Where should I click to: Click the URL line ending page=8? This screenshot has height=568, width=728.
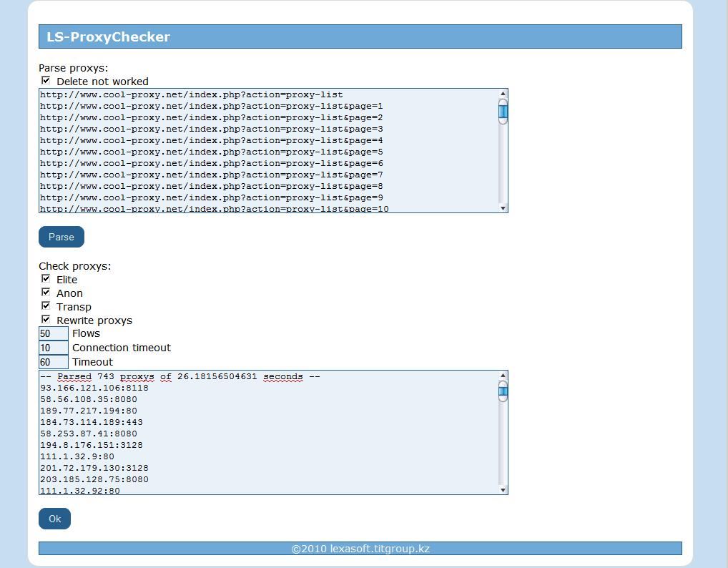pos(211,186)
